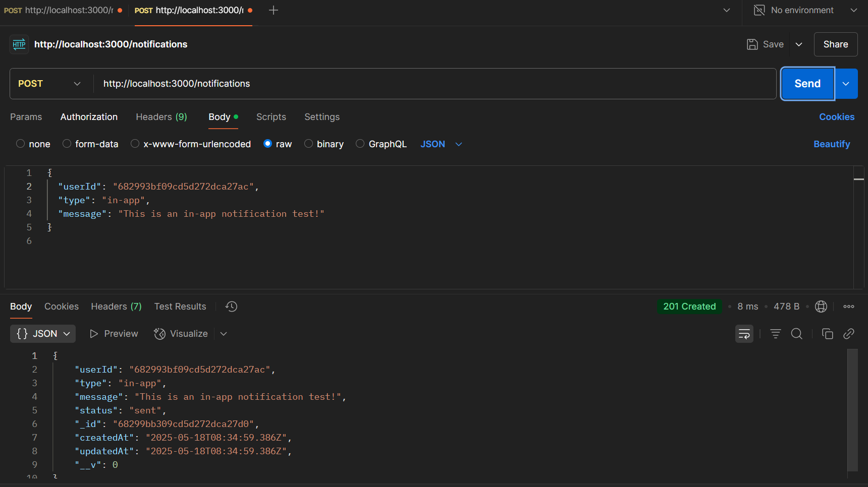Viewport: 868px width, 487px height.
Task: Click the Share button
Action: pyautogui.click(x=836, y=44)
